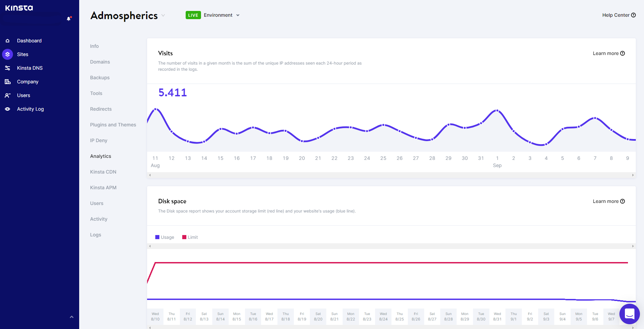Click Learn more in Visits card

(x=605, y=53)
